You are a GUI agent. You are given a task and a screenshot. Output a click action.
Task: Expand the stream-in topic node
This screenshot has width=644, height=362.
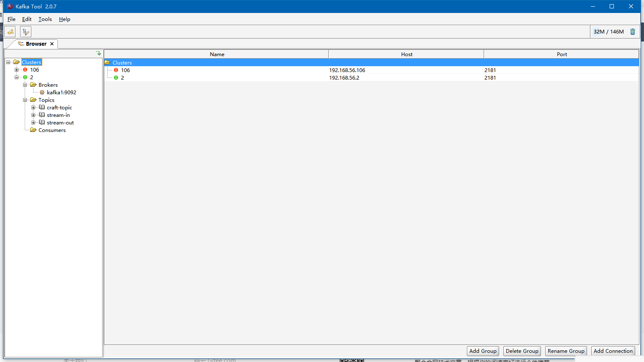click(x=33, y=115)
